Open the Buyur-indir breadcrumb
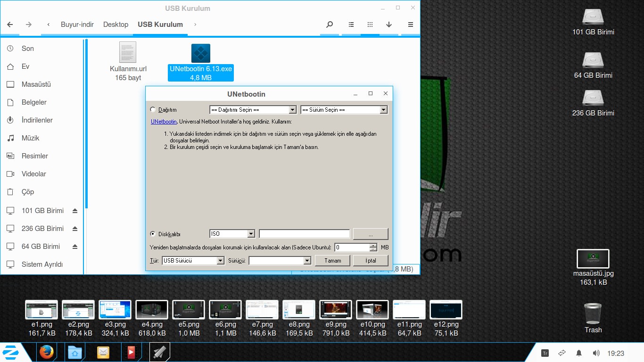The width and height of the screenshot is (644, 362). tap(77, 25)
